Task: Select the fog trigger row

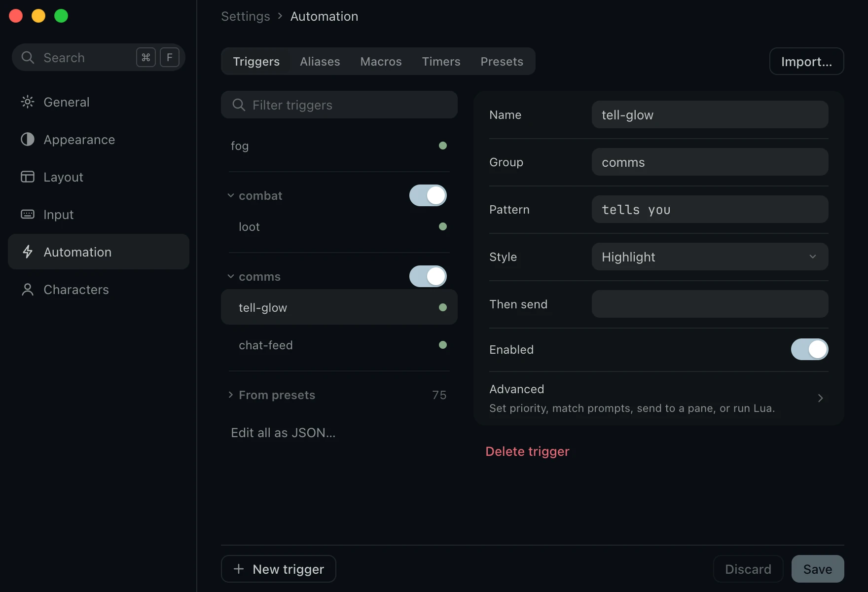Action: point(339,146)
